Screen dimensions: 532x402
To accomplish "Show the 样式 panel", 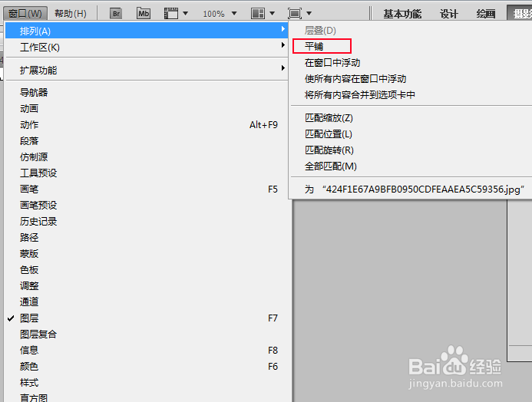I will pyautogui.click(x=147, y=383).
